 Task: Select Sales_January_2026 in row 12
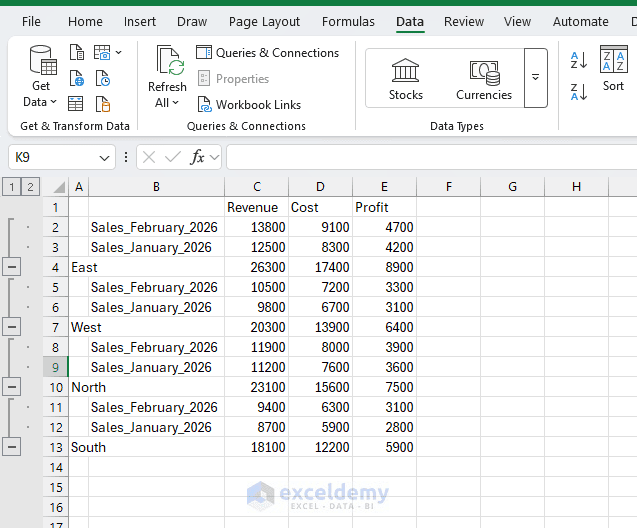pyautogui.click(x=156, y=427)
